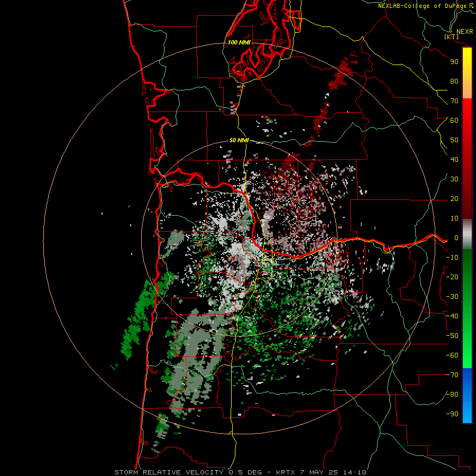Click the "50" value on the velocity scale
The width and height of the screenshot is (476, 476).
click(x=454, y=140)
